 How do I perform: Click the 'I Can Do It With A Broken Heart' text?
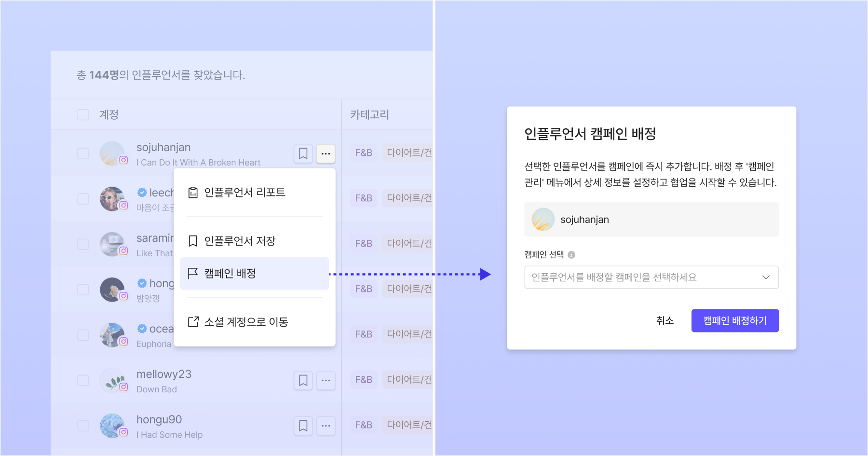(x=198, y=163)
